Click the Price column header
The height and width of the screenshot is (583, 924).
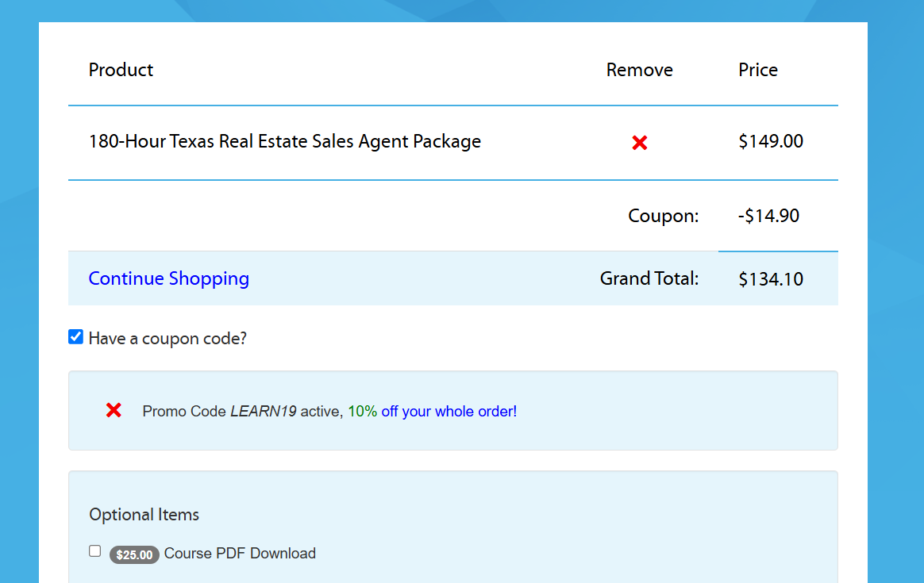(x=758, y=70)
